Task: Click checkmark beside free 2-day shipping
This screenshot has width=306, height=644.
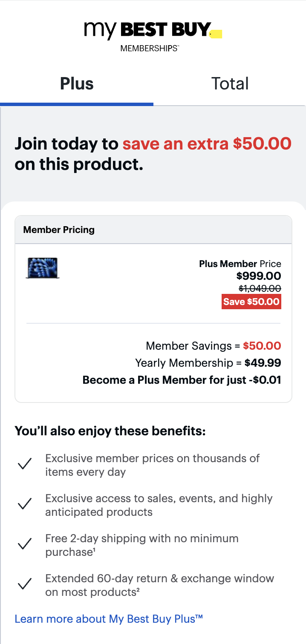Action: [x=26, y=544]
